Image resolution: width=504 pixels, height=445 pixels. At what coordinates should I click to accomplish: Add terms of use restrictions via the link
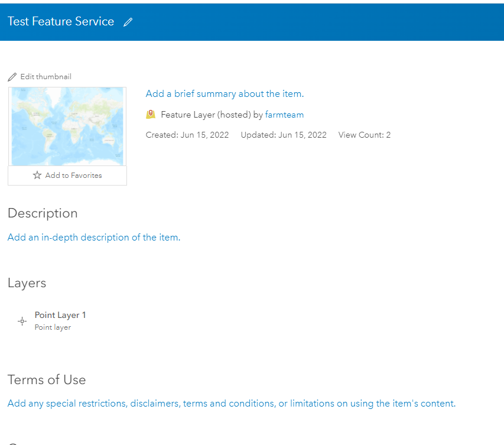coord(230,403)
